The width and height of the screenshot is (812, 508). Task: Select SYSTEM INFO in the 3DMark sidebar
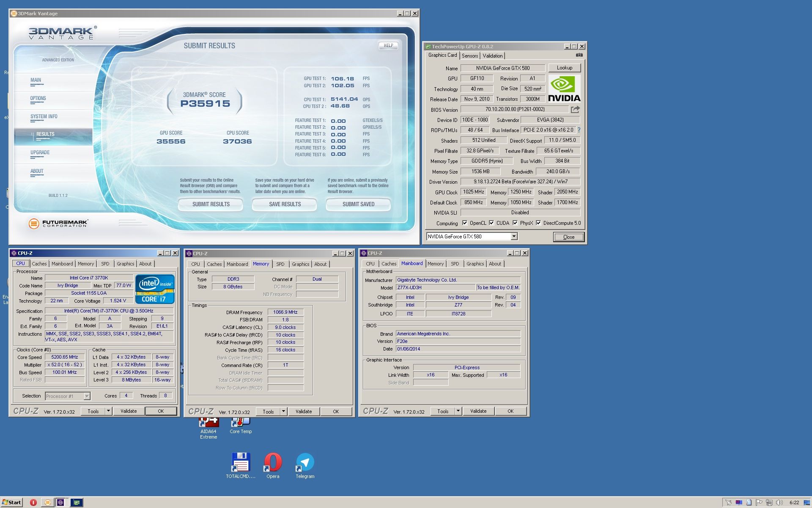pos(44,116)
